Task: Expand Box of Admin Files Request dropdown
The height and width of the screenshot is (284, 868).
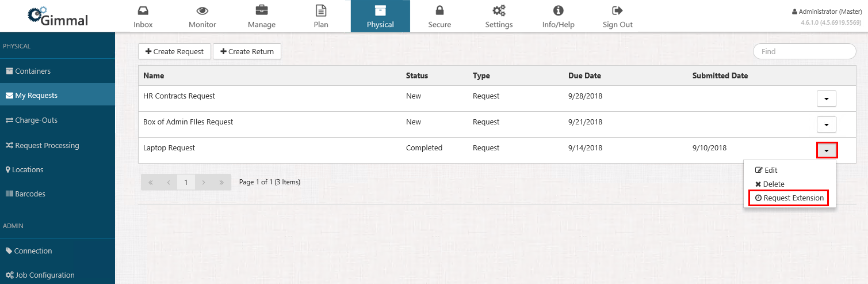Action: 826,124
